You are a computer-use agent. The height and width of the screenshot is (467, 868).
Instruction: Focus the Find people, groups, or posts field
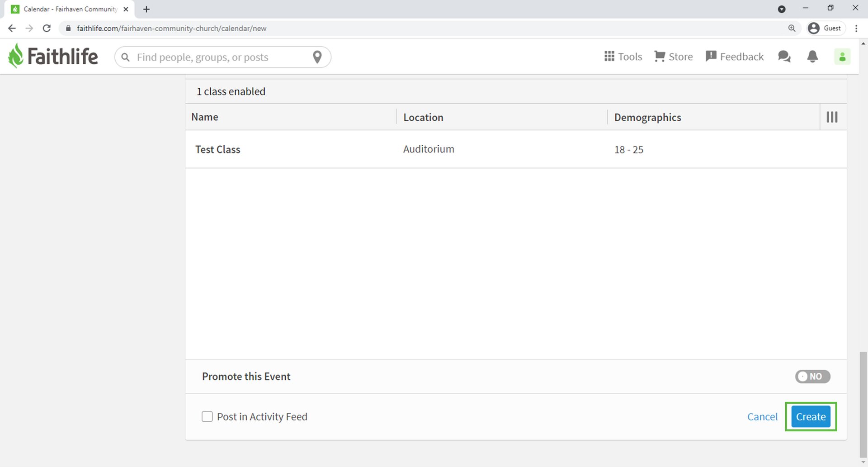223,57
